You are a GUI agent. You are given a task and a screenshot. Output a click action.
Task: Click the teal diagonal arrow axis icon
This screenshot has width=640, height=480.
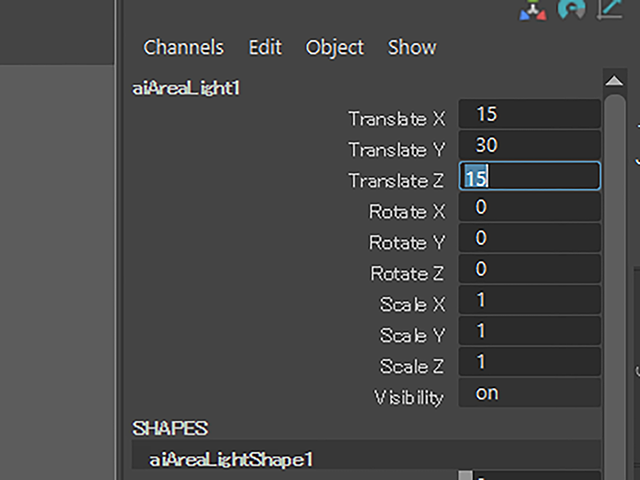pos(610,9)
